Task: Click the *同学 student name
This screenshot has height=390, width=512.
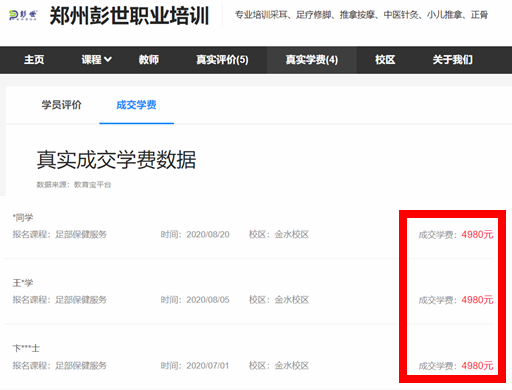Action: (23, 218)
